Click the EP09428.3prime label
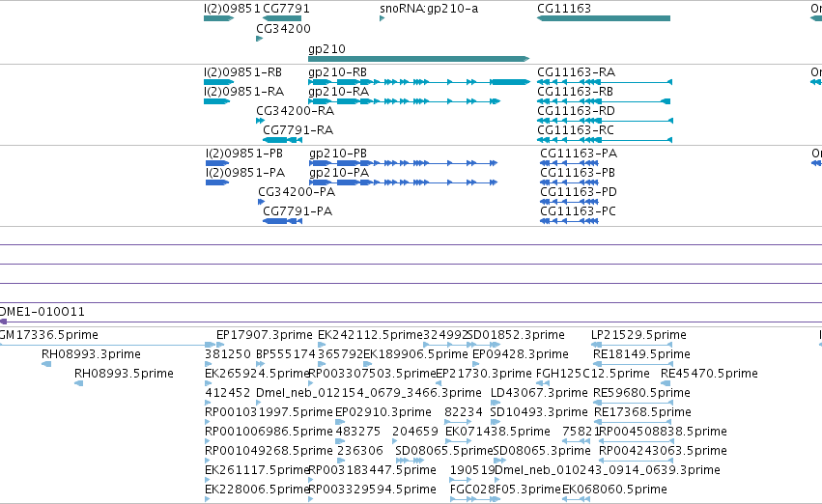 (x=521, y=354)
